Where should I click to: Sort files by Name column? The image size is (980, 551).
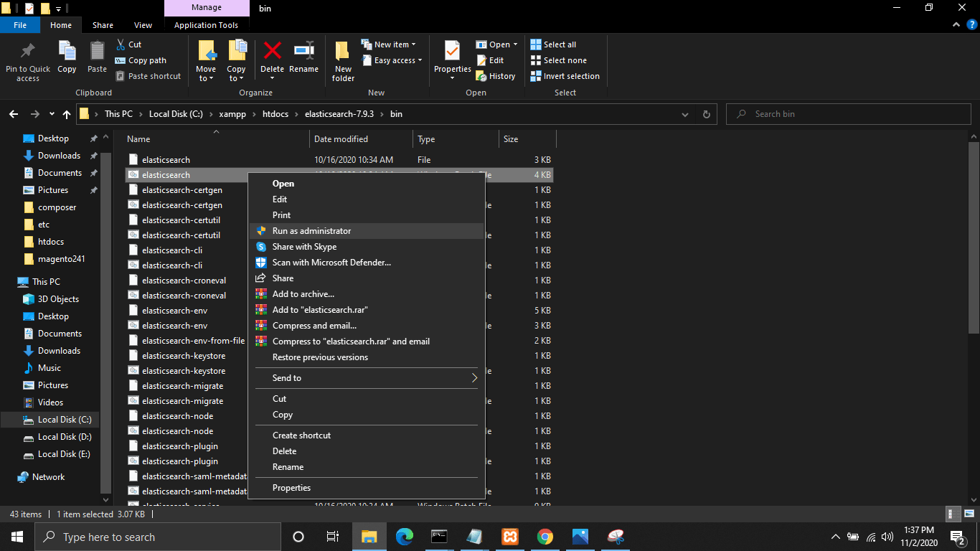point(216,139)
